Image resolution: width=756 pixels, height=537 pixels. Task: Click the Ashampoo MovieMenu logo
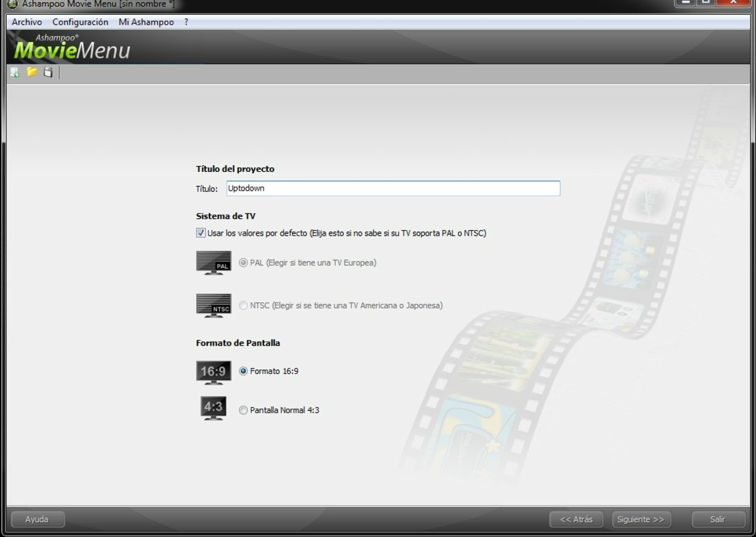point(72,47)
